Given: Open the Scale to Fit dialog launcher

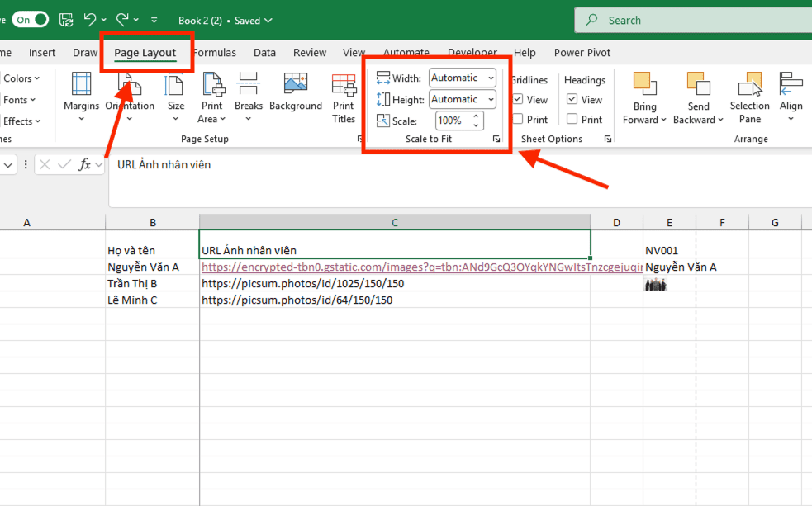Looking at the screenshot, I should (496, 139).
